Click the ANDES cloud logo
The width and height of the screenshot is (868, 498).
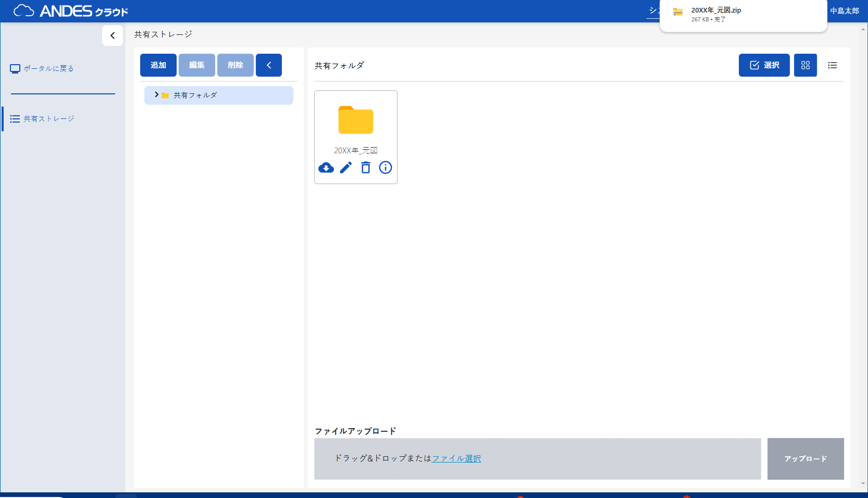tap(70, 11)
